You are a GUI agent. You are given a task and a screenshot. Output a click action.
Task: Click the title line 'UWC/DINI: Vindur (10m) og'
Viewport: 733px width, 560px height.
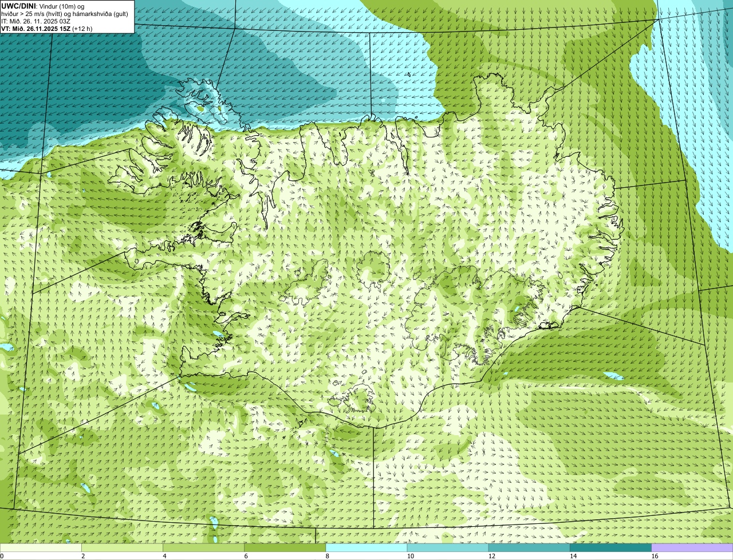tap(43, 6)
